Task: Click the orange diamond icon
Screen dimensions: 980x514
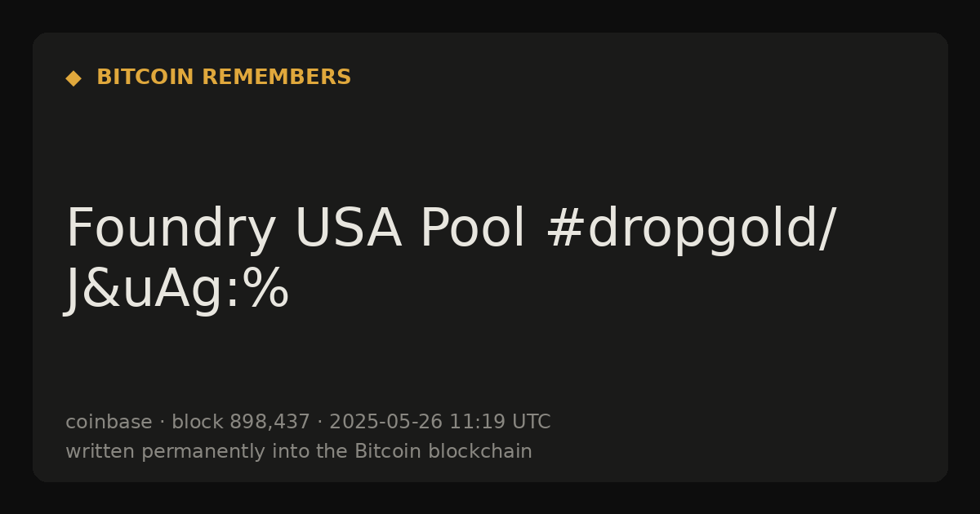Action: pos(73,78)
